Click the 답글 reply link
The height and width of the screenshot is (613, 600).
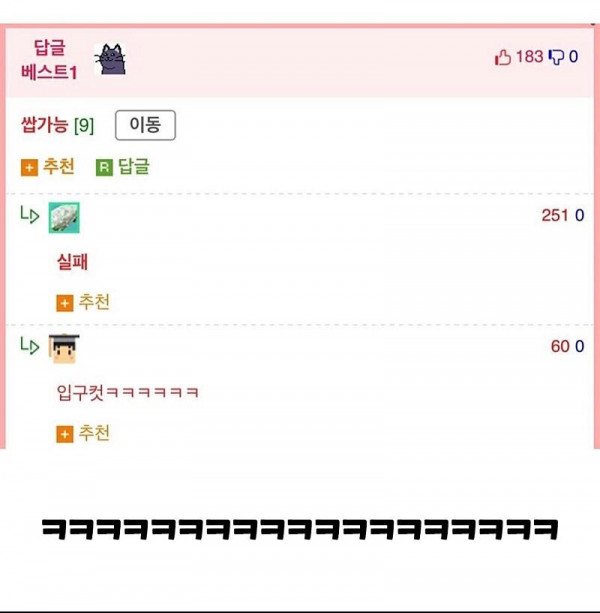134,167
